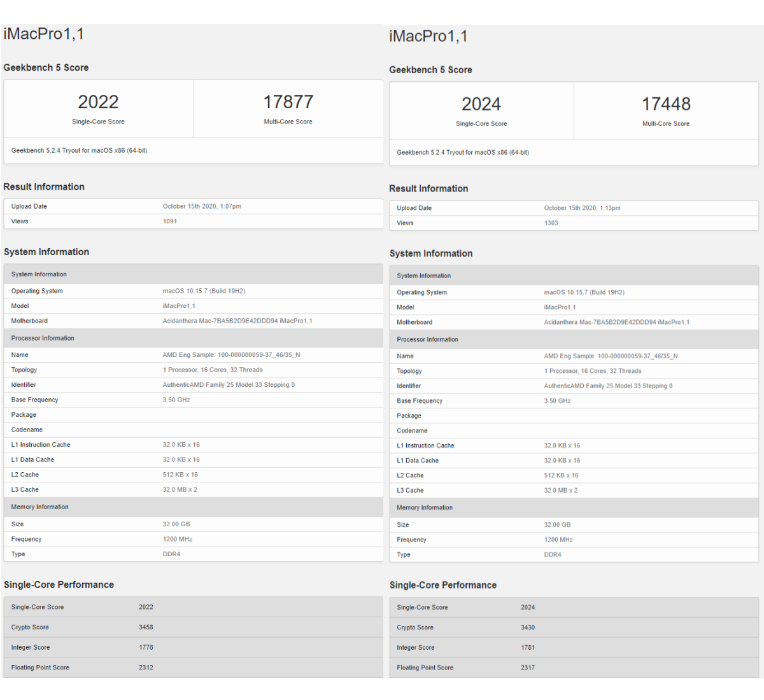
Task: Select upload date October 15th 2020, 1:07pm
Action: pos(202,206)
